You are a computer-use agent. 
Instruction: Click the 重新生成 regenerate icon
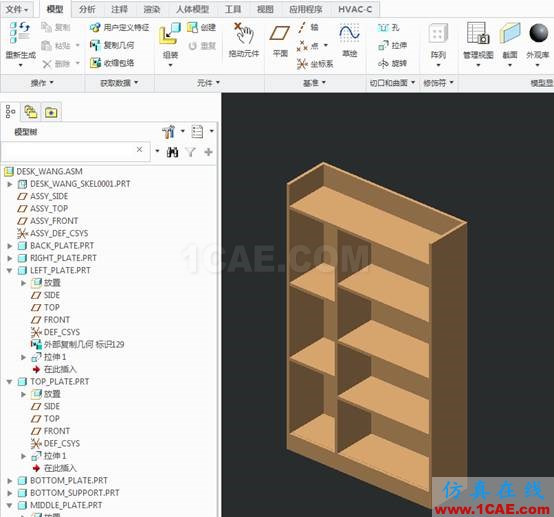tap(20, 33)
